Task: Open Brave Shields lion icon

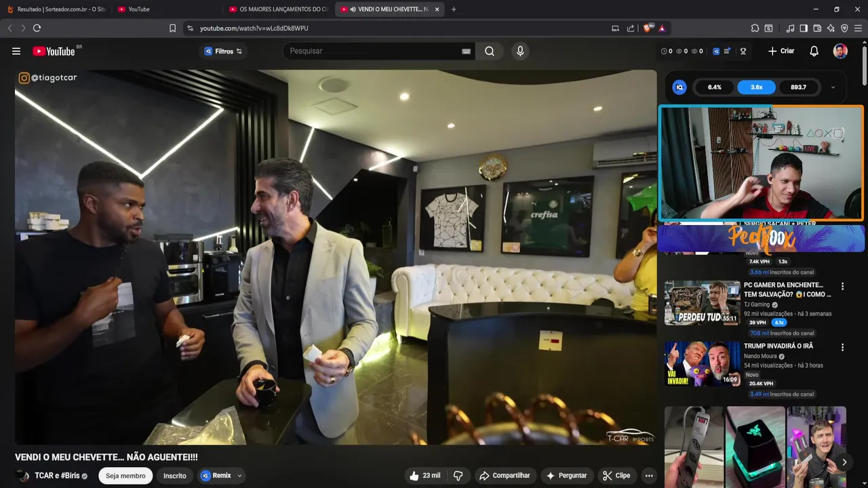Action: coord(647,28)
